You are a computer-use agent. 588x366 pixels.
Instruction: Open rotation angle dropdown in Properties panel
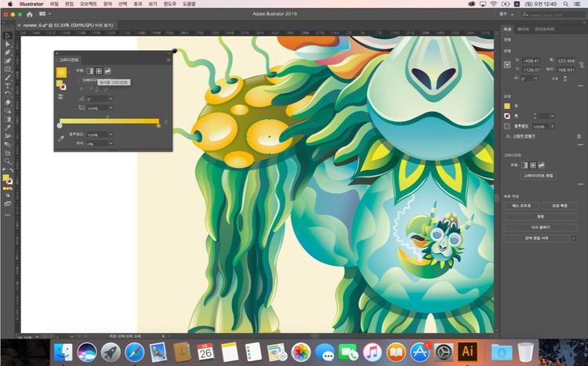[536, 78]
